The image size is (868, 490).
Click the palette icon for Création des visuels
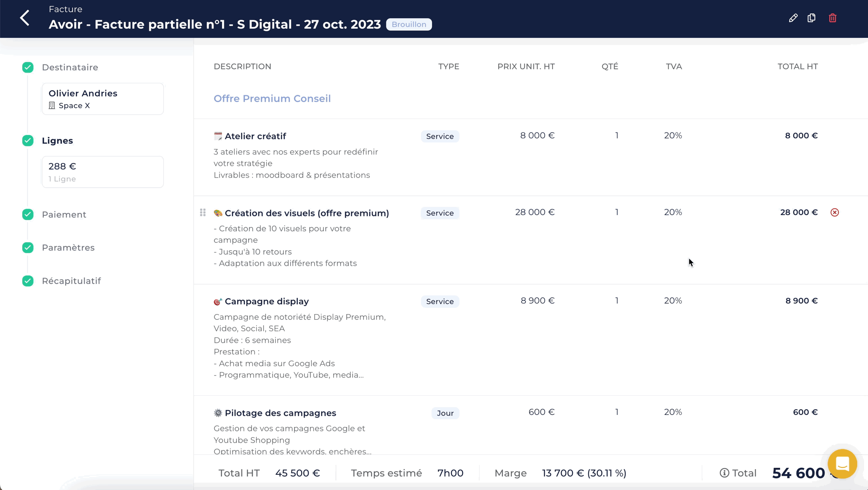click(218, 213)
